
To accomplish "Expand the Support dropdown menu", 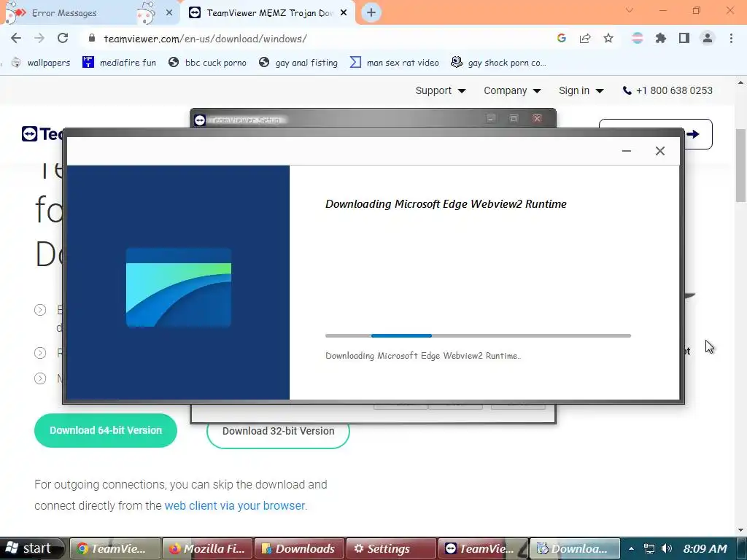I will [440, 90].
